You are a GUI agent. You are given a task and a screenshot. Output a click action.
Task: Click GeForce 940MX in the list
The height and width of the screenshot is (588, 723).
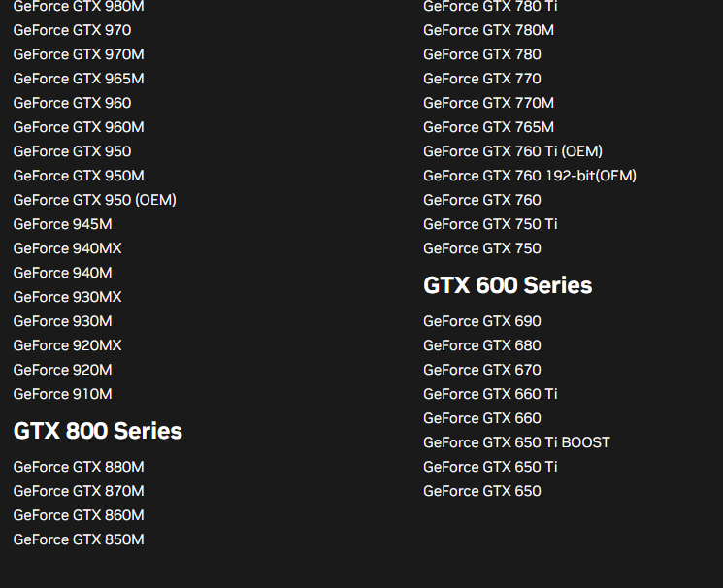tap(67, 248)
